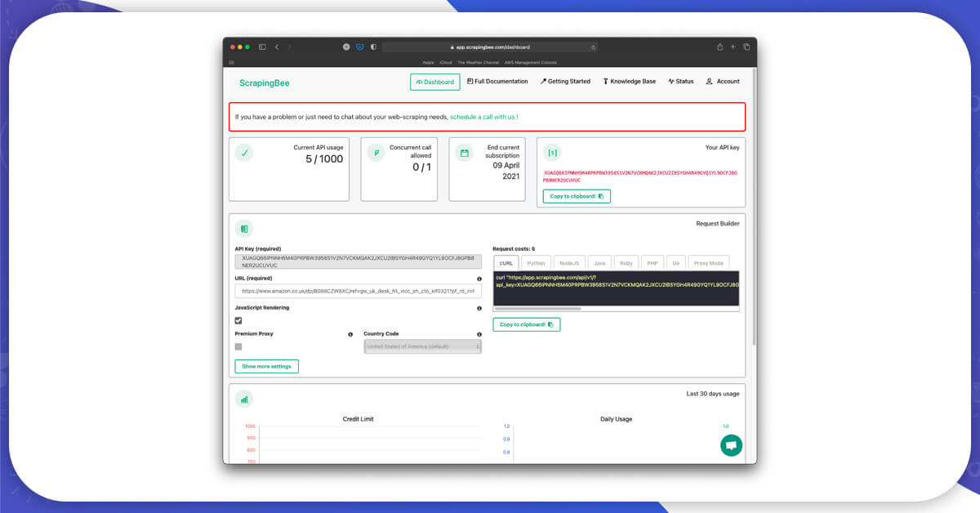Open the Apple favorites bookmark
The width and height of the screenshot is (980, 513).
(x=428, y=62)
